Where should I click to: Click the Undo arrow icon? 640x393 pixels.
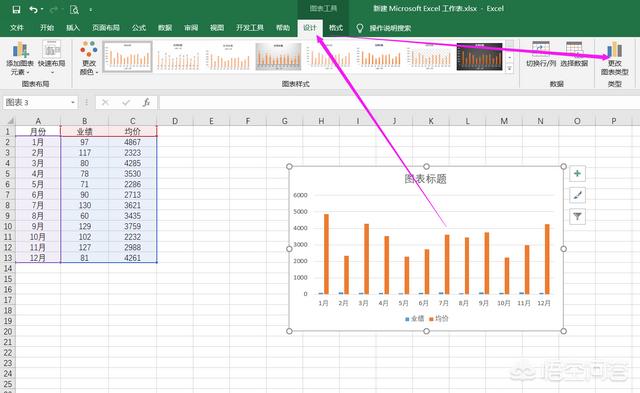(33, 9)
